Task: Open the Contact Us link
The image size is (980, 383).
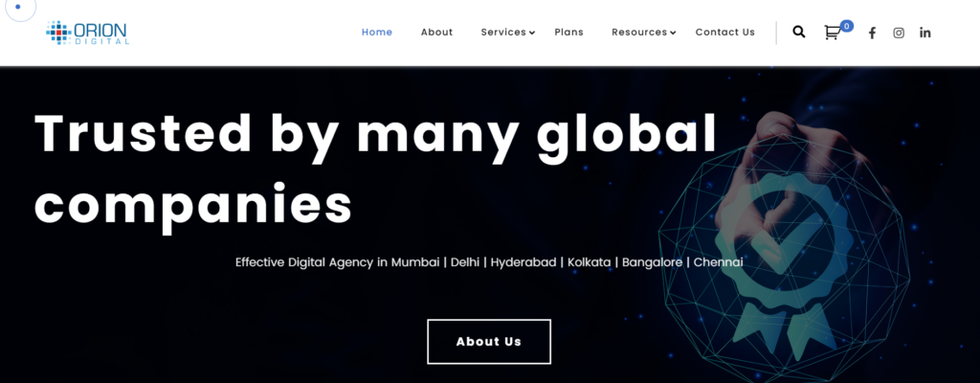Action: pyautogui.click(x=724, y=32)
